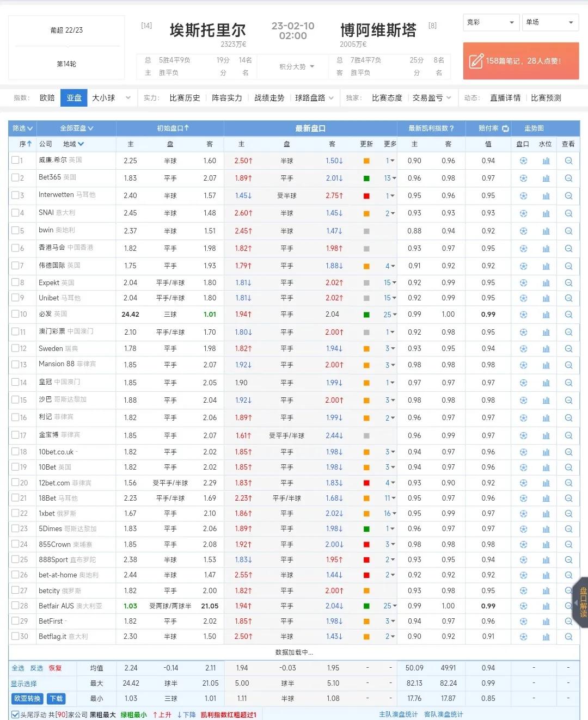Screen dimensions: 588x720
Task: Switch to the 欧赔 tab
Action: 47,98
